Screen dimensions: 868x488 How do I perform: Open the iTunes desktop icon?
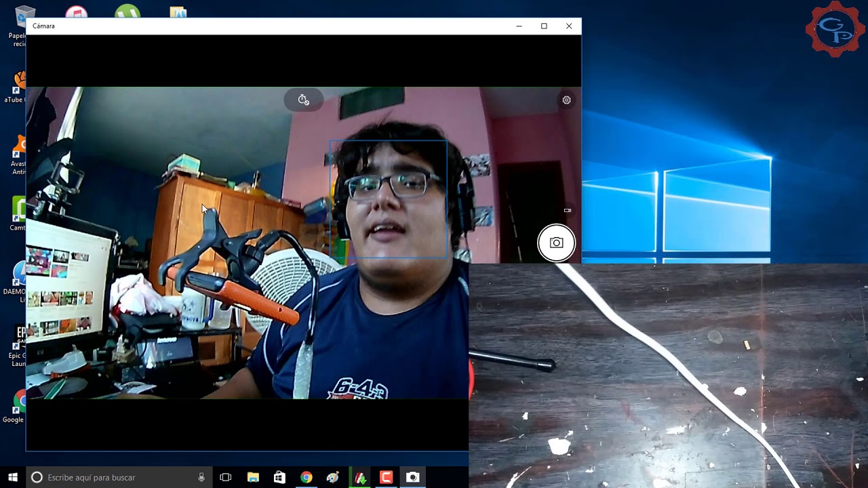[x=76, y=12]
